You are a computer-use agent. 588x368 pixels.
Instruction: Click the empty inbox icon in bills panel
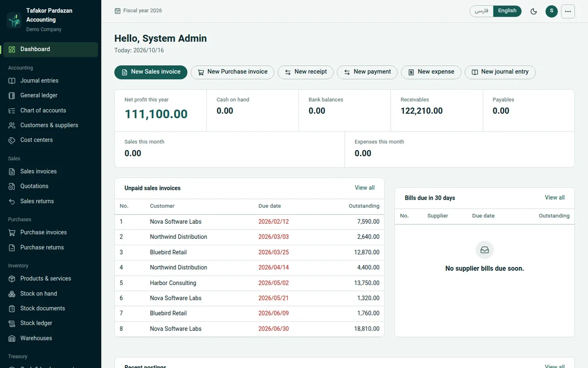(485, 250)
